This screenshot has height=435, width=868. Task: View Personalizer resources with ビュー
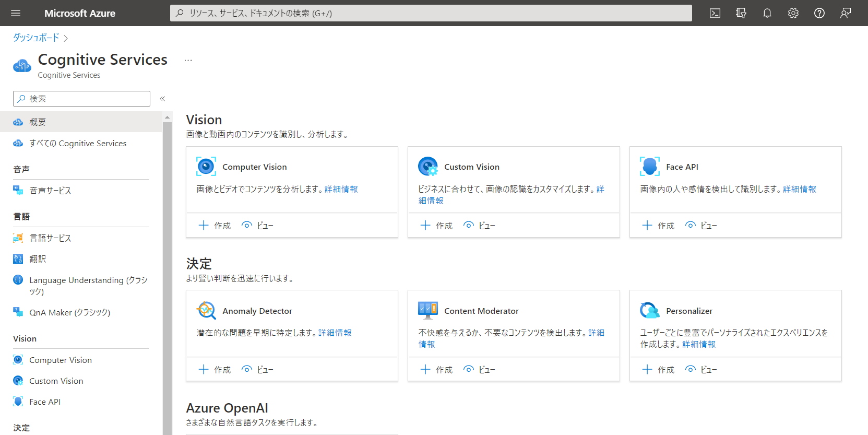pyautogui.click(x=701, y=370)
